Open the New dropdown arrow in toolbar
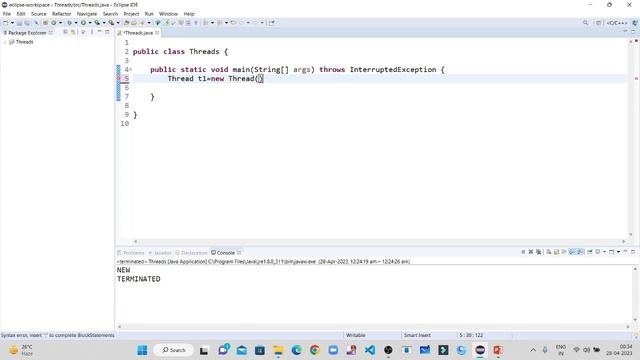The image size is (640, 360). 12,23
